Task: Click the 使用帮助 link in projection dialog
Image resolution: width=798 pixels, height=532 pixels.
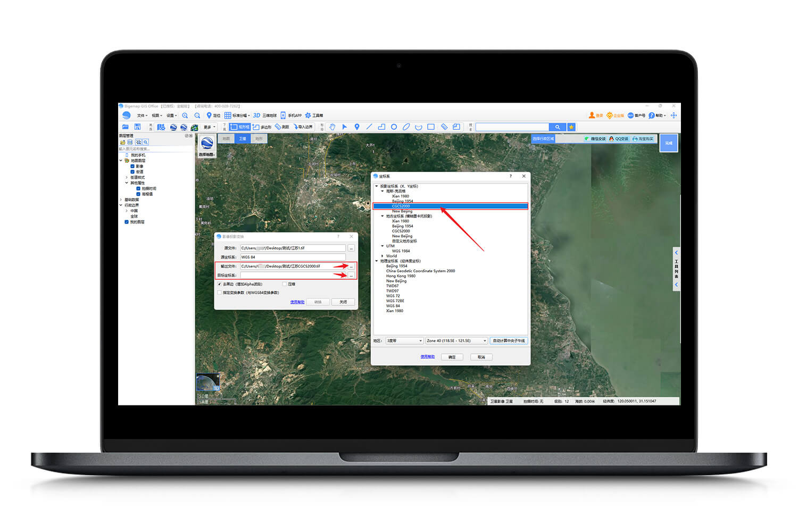Action: [x=297, y=302]
